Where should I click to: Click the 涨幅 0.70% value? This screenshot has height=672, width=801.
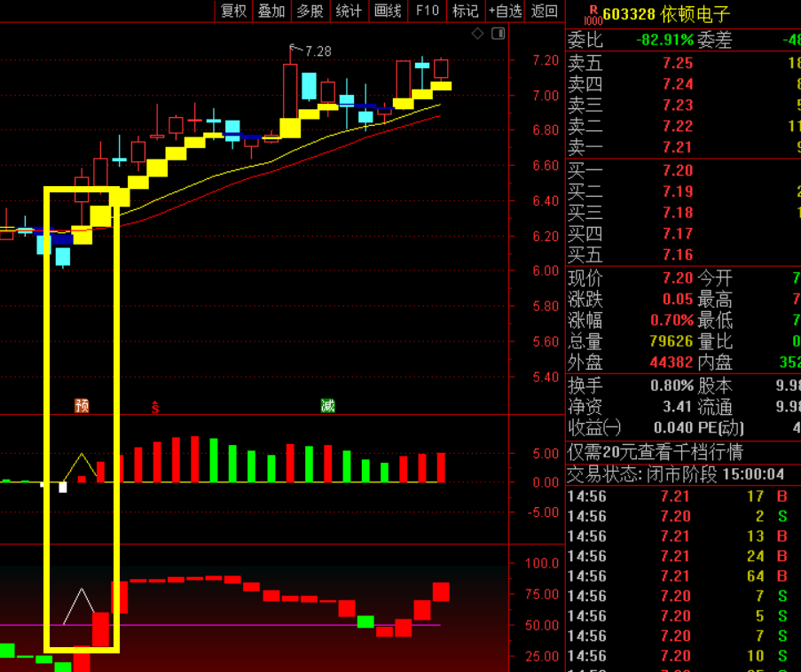click(671, 320)
